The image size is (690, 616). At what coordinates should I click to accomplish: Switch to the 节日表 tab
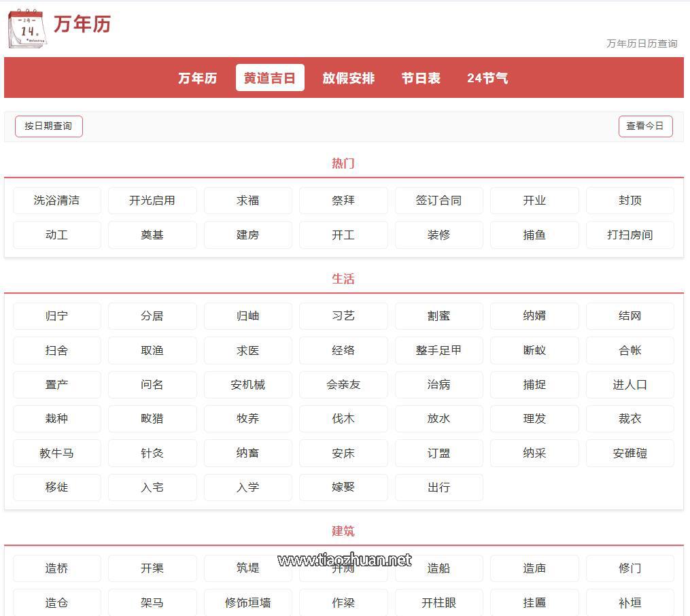(421, 78)
